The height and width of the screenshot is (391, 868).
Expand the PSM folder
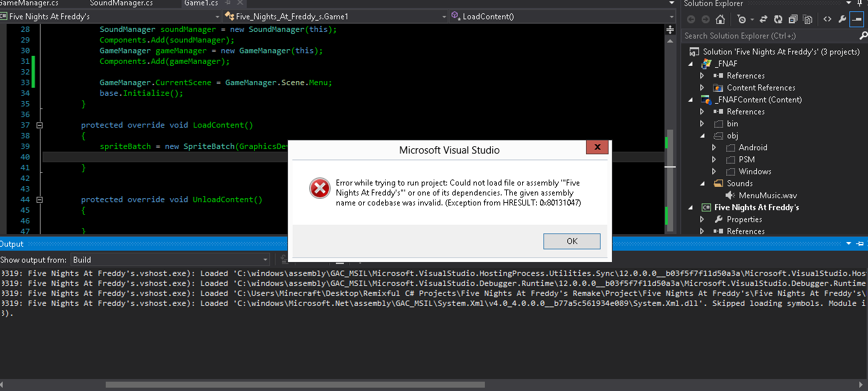[714, 160]
